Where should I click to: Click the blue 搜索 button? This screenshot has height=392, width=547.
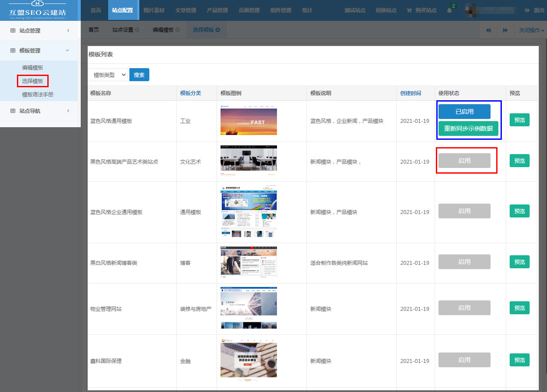point(139,75)
